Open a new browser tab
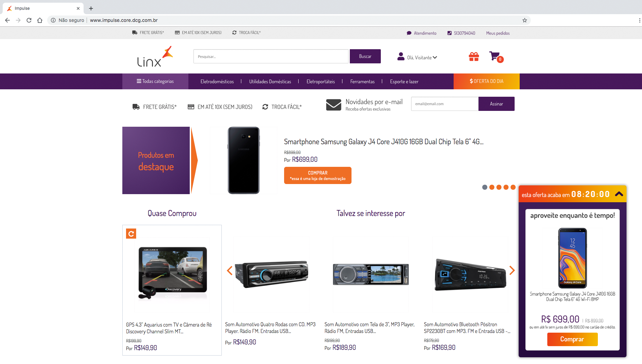 (x=91, y=8)
